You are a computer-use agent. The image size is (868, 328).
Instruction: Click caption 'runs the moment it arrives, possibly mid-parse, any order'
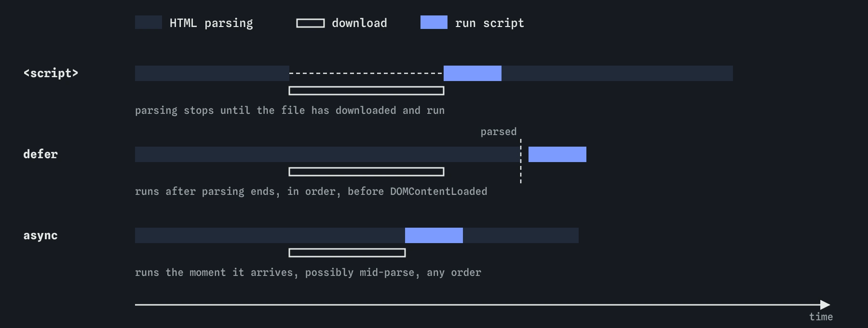(308, 273)
